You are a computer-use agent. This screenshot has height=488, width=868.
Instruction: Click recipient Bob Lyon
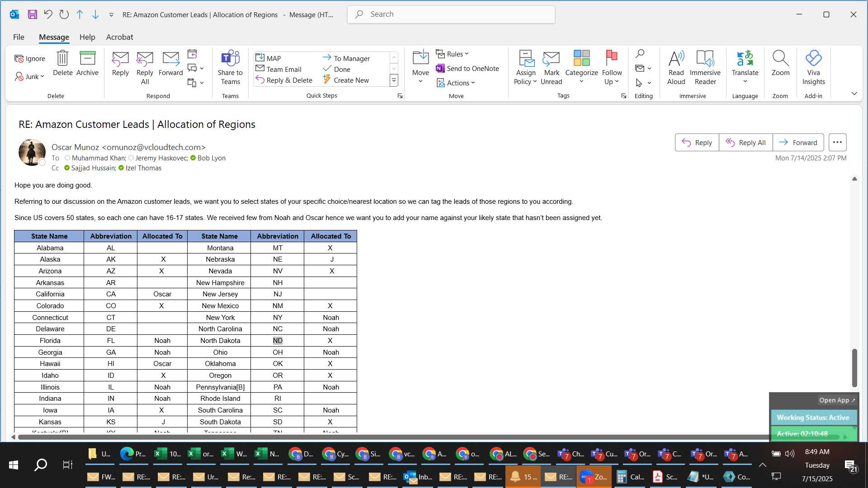(211, 158)
